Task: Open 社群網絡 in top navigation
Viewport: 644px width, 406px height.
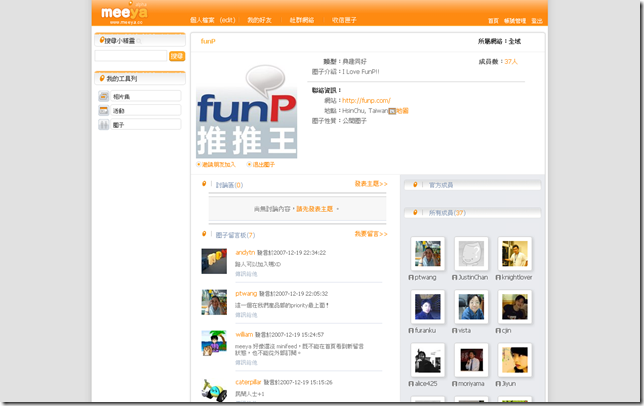Action: (302, 20)
